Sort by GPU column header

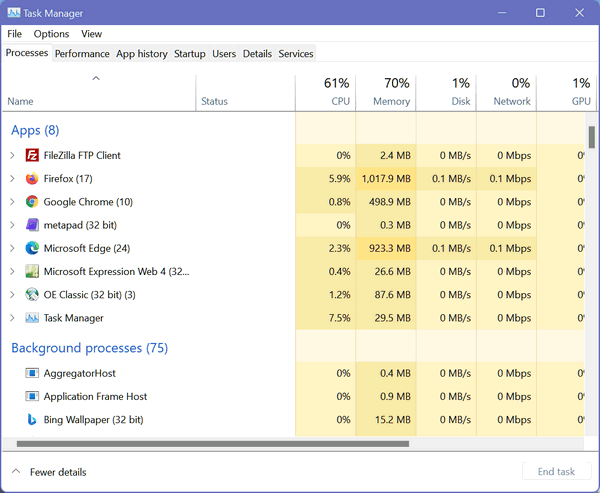pos(566,92)
